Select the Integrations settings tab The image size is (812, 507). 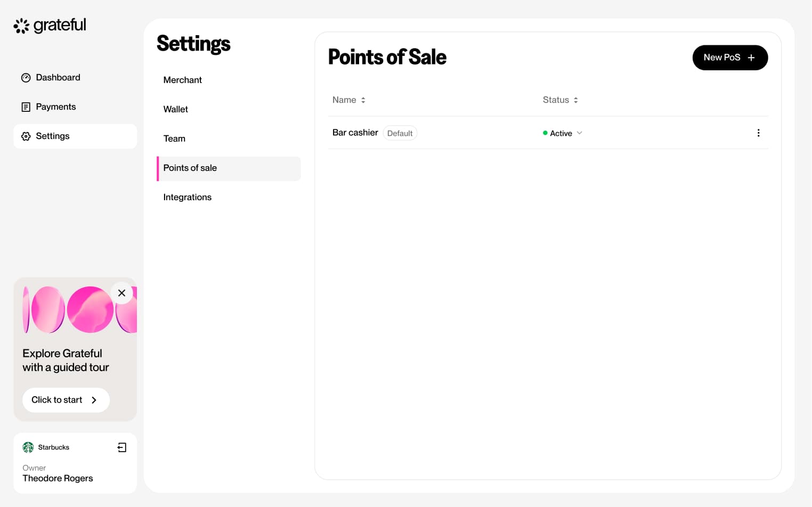(x=187, y=197)
